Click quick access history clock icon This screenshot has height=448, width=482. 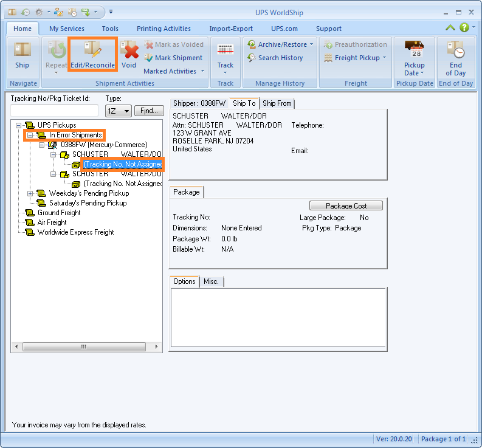pos(25,12)
